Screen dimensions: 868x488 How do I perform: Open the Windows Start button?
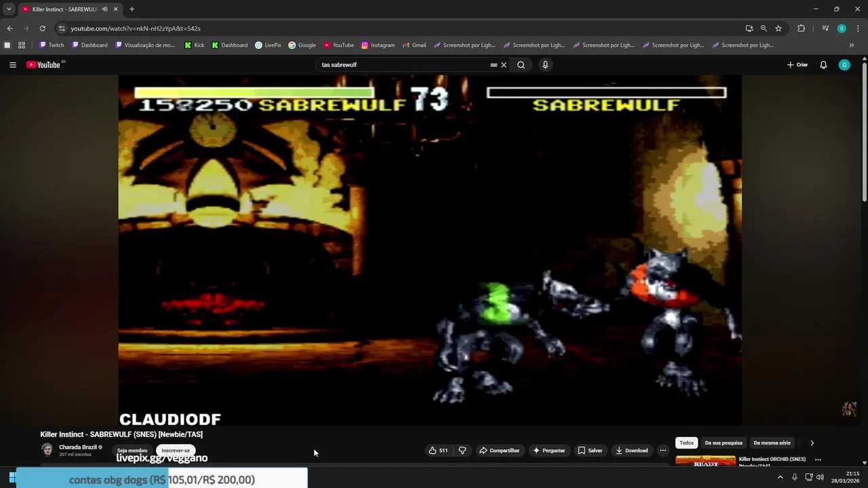click(x=12, y=477)
